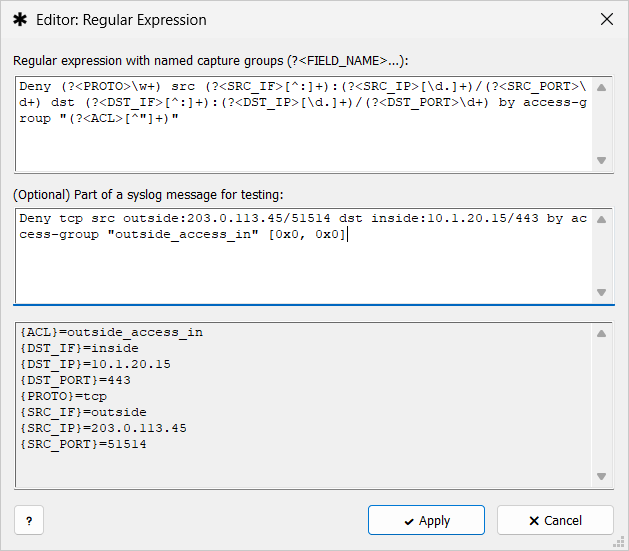Apply the regular expression
Screen dimensions: 629x551
(426, 520)
